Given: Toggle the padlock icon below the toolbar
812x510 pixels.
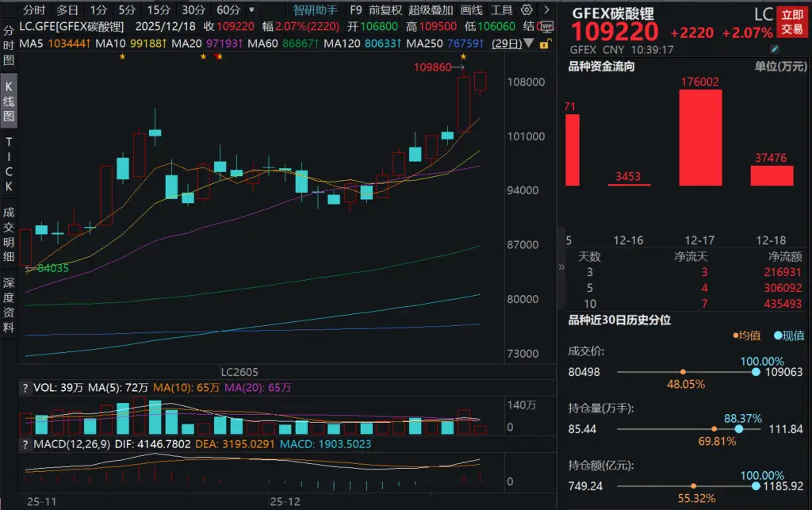Looking at the screenshot, I should [x=543, y=44].
